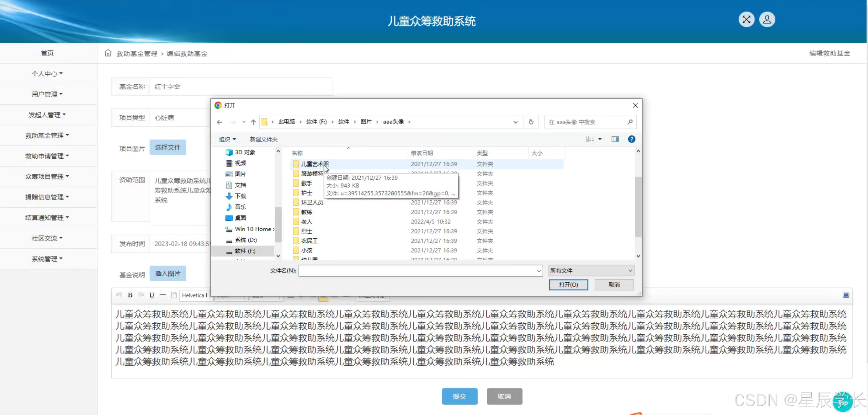Expand the filename history dropdown arrow
The height and width of the screenshot is (415, 868).
[538, 271]
